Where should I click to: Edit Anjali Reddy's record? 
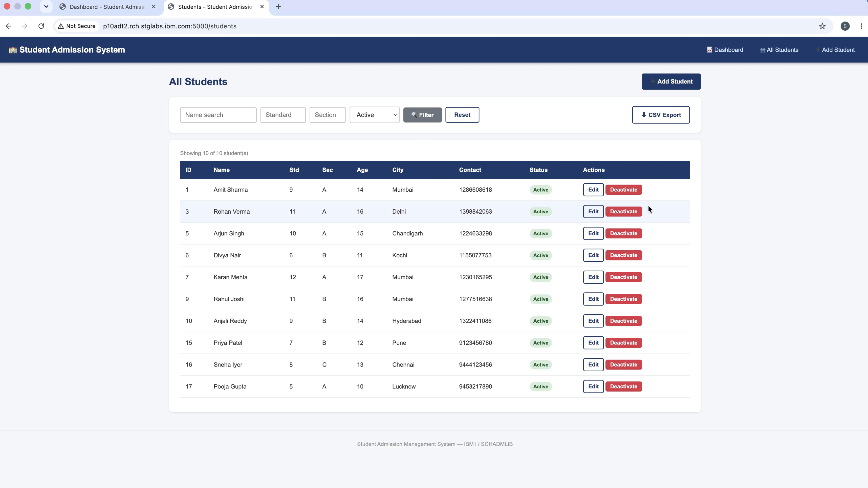pos(593,321)
